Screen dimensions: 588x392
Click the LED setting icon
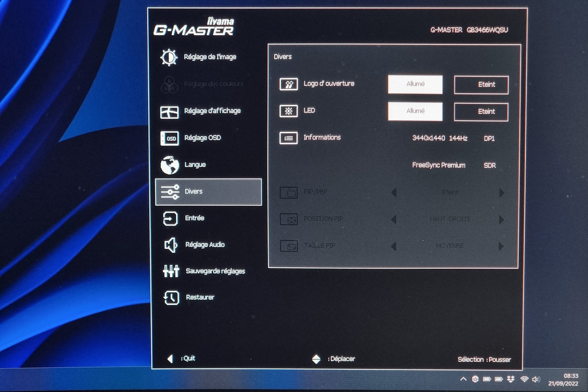coord(288,111)
